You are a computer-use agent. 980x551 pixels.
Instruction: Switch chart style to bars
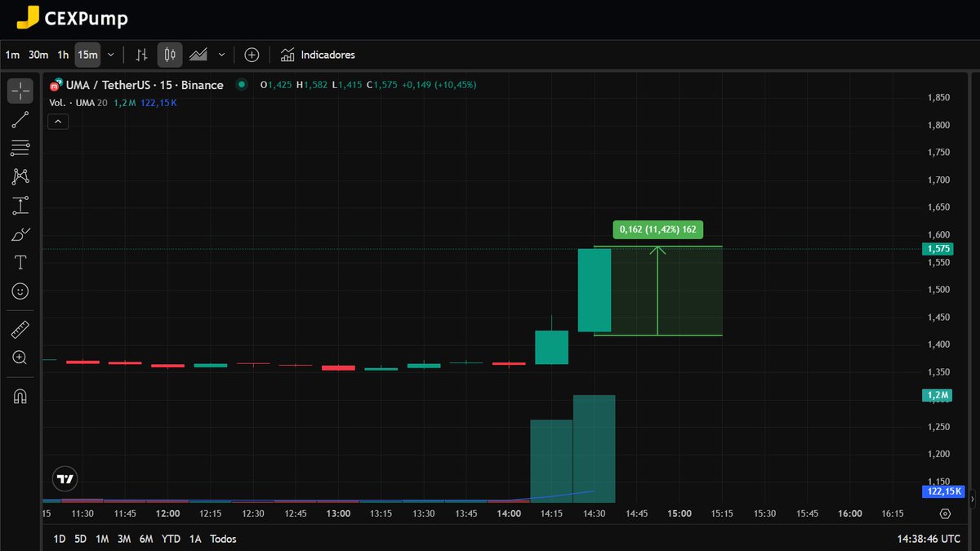(x=141, y=55)
